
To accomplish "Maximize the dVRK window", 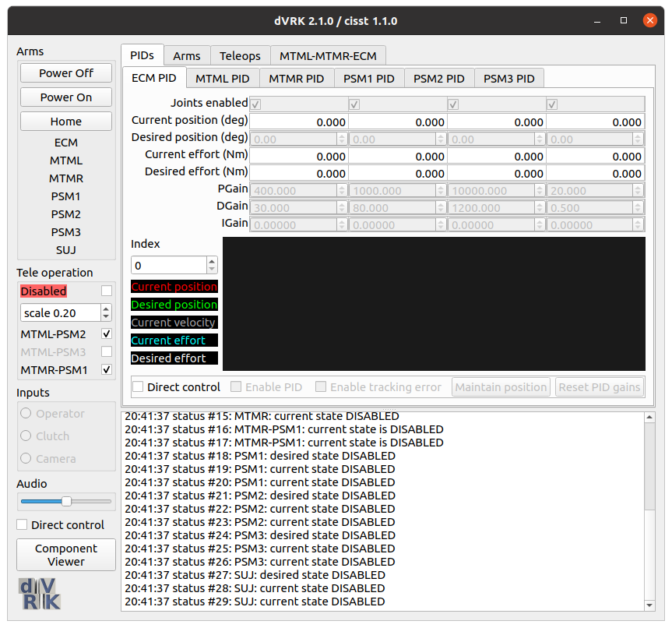I will coord(624,20).
